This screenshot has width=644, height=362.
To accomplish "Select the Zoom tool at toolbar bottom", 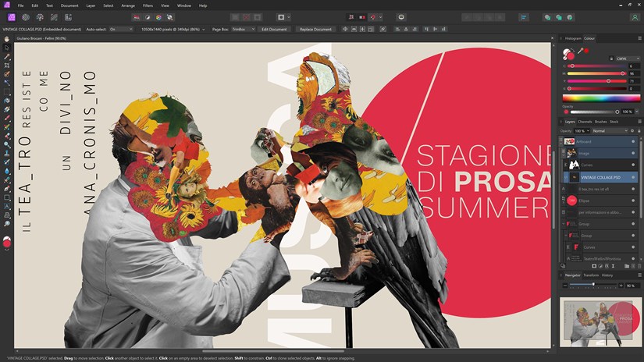I will 6,224.
